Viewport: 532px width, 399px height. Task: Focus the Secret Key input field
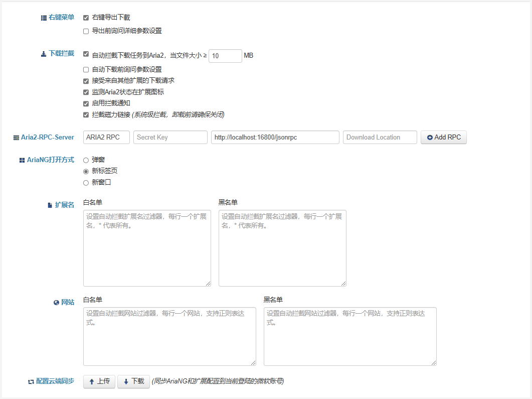(x=170, y=138)
